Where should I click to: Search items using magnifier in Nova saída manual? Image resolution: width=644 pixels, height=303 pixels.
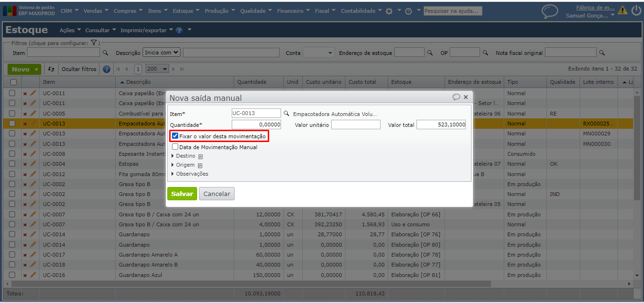[286, 114]
